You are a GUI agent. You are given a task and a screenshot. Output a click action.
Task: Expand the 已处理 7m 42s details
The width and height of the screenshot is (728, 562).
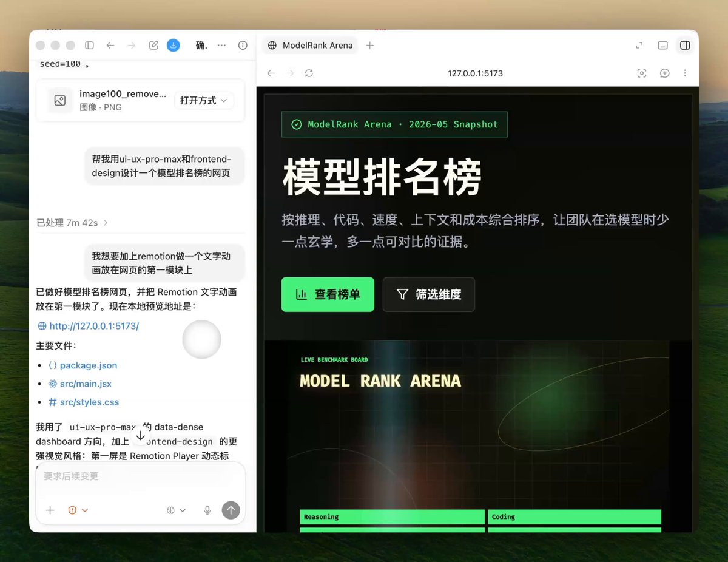pos(72,223)
